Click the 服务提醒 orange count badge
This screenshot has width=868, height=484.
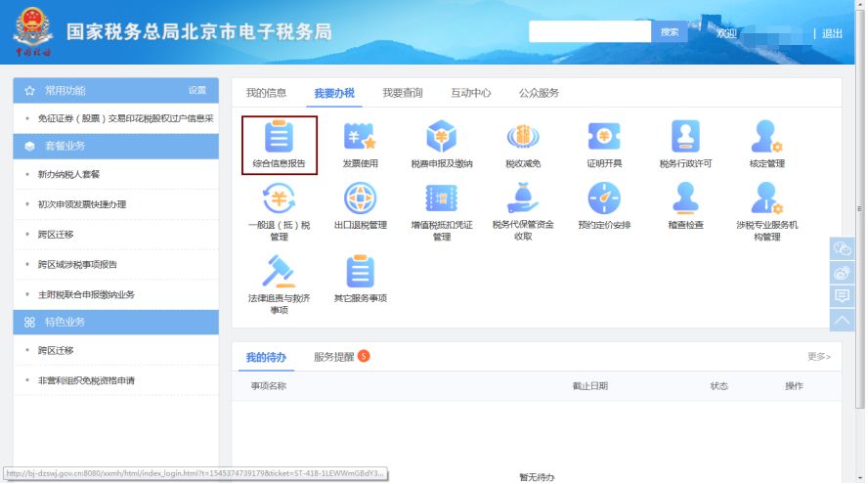pos(364,356)
